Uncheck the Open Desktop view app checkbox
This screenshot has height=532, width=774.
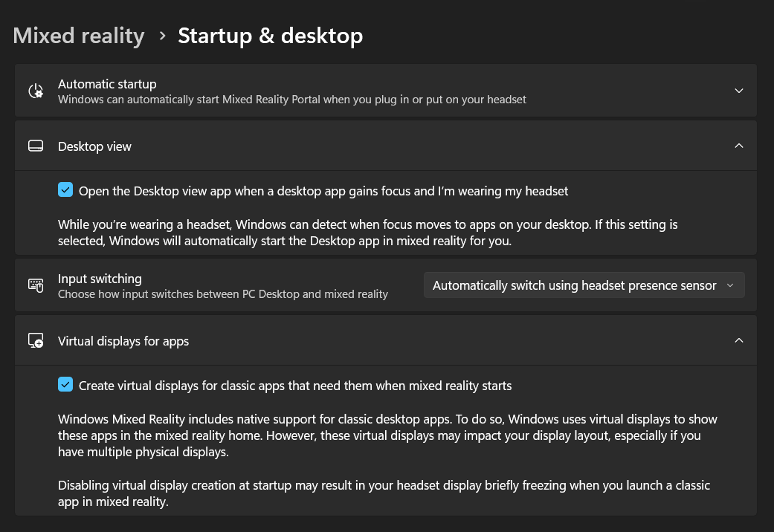(x=65, y=190)
